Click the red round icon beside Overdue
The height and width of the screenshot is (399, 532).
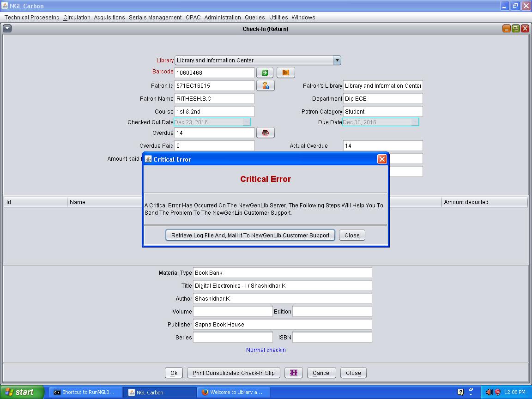coord(265,133)
